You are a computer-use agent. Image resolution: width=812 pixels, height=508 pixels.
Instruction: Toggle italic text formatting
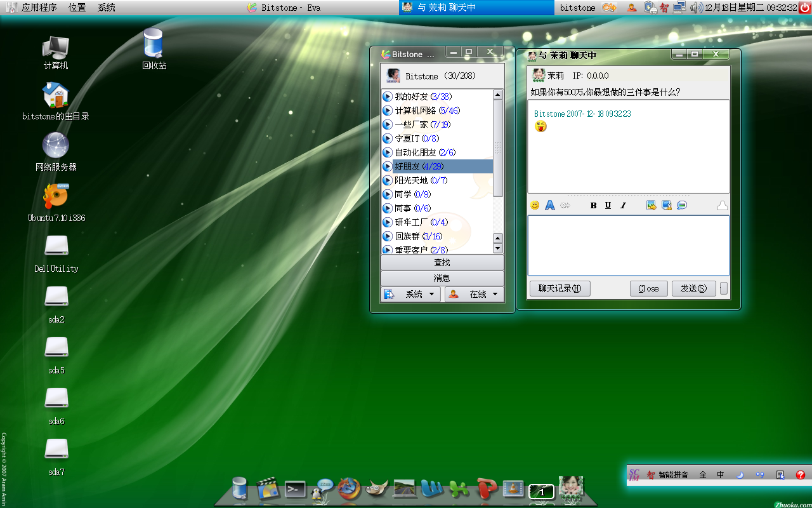pos(623,205)
